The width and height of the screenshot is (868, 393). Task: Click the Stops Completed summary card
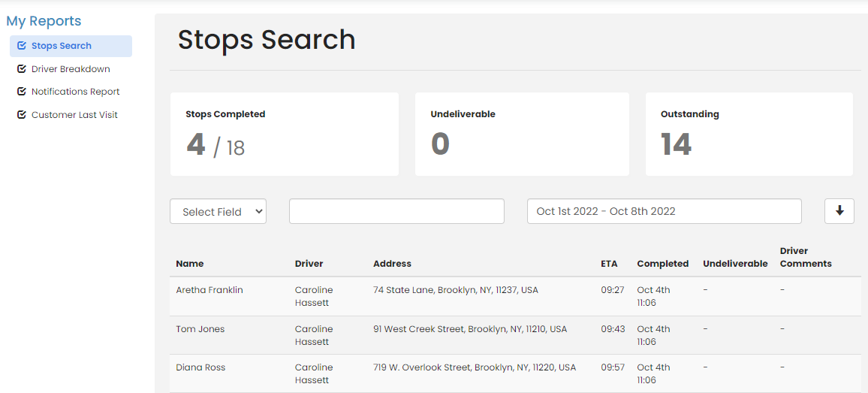[284, 135]
